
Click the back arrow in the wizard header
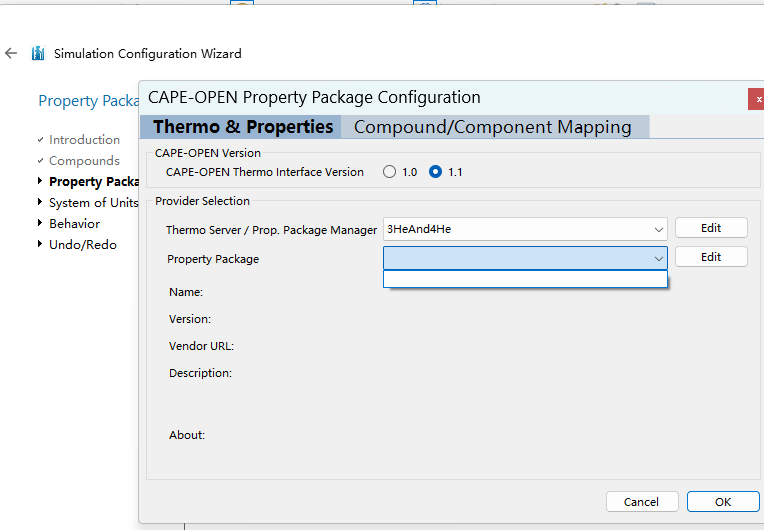click(11, 54)
